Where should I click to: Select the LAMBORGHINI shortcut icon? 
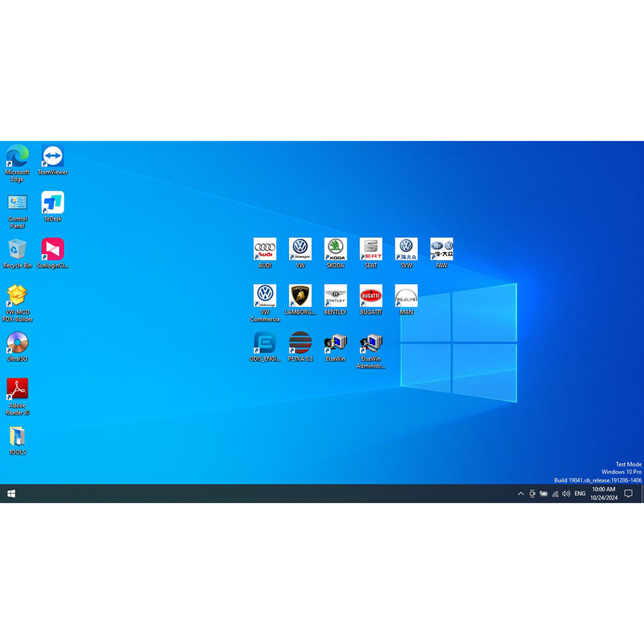[x=300, y=300]
